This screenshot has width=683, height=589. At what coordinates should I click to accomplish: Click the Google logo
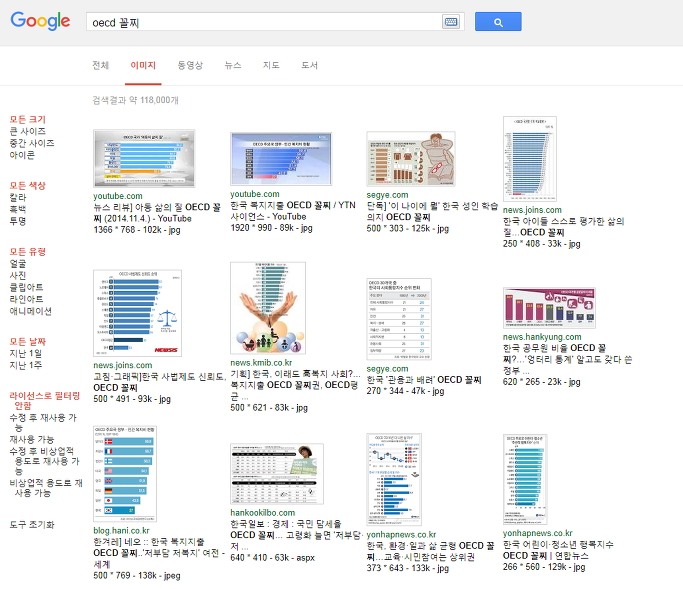click(x=40, y=20)
